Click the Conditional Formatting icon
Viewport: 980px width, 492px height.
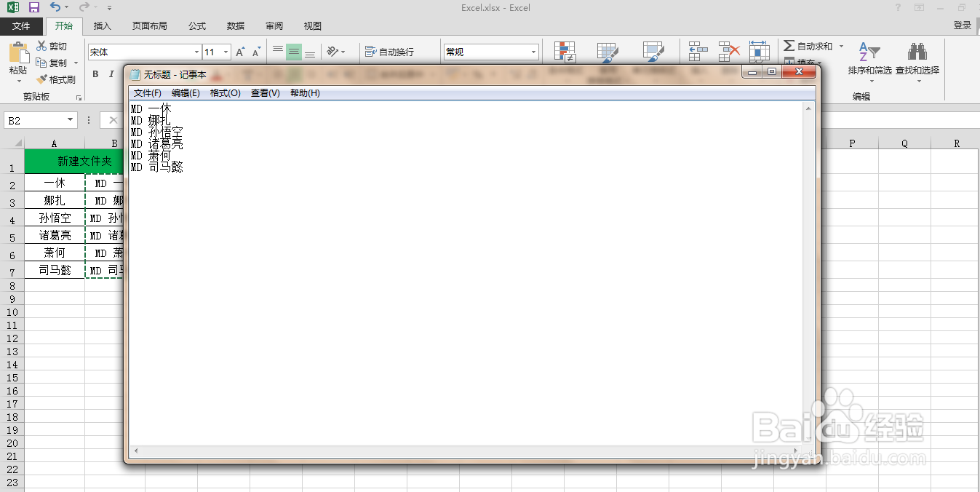pyautogui.click(x=565, y=52)
